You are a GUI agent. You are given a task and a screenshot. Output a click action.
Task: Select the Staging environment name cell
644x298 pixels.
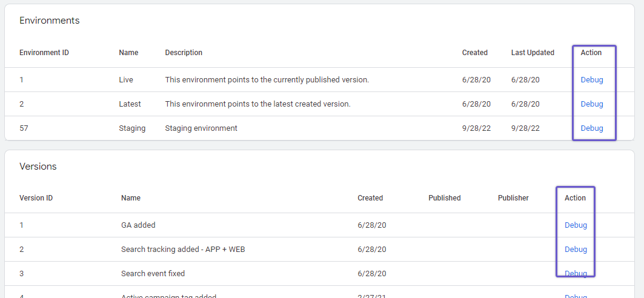pyautogui.click(x=132, y=128)
